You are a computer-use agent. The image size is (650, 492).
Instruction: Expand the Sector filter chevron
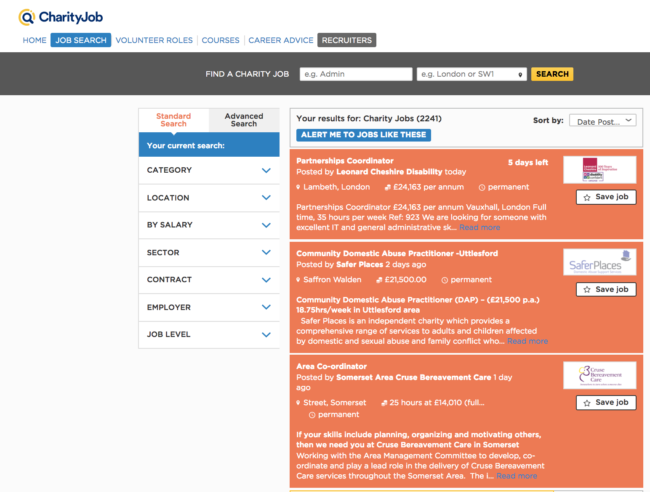266,253
